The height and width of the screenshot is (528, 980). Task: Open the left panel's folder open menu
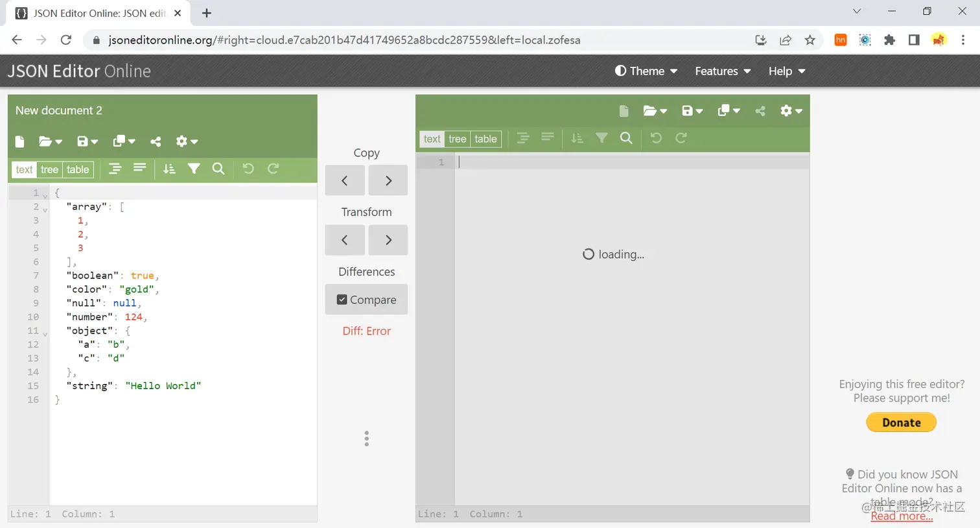[51, 141]
